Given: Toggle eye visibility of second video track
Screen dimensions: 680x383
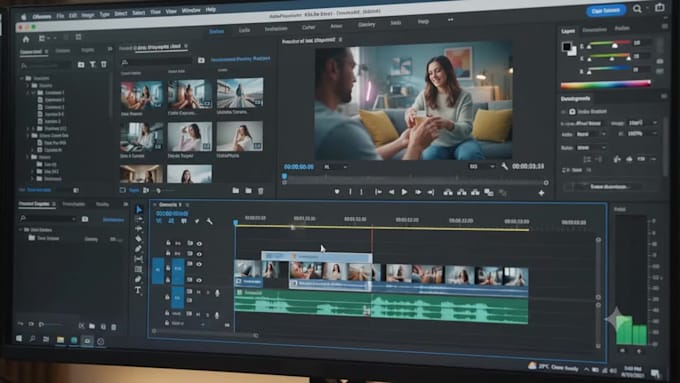Looking at the screenshot, I should pos(199,253).
